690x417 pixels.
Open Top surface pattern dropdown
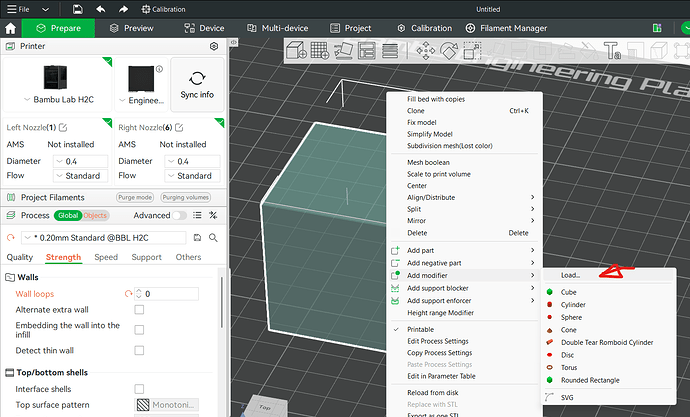pyautogui.click(x=166, y=405)
